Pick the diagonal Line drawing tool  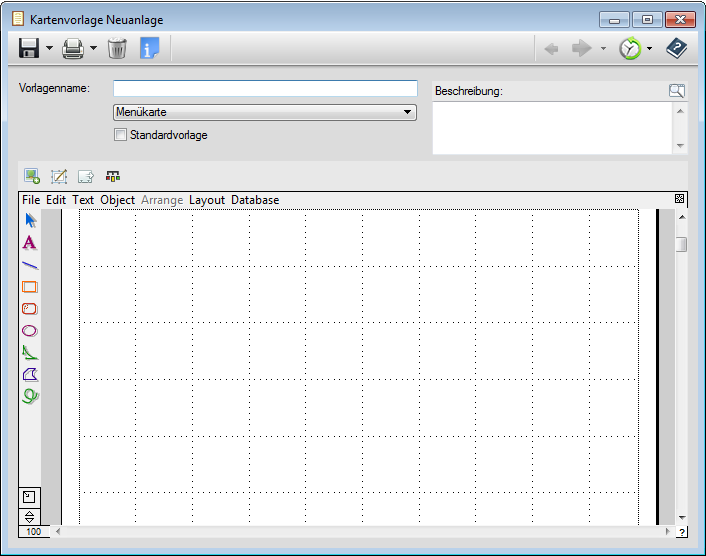(30, 265)
